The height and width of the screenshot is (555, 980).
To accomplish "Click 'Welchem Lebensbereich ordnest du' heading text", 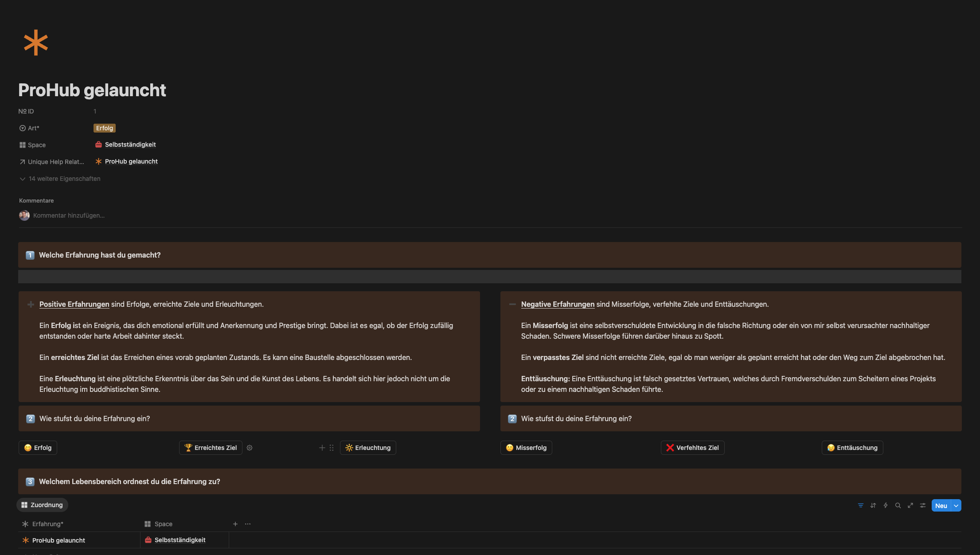I will tap(129, 481).
